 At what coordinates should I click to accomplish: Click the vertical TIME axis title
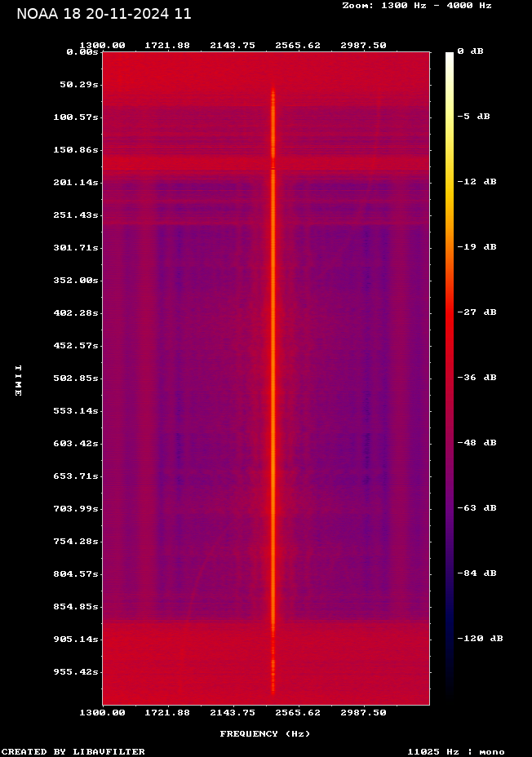click(18, 379)
